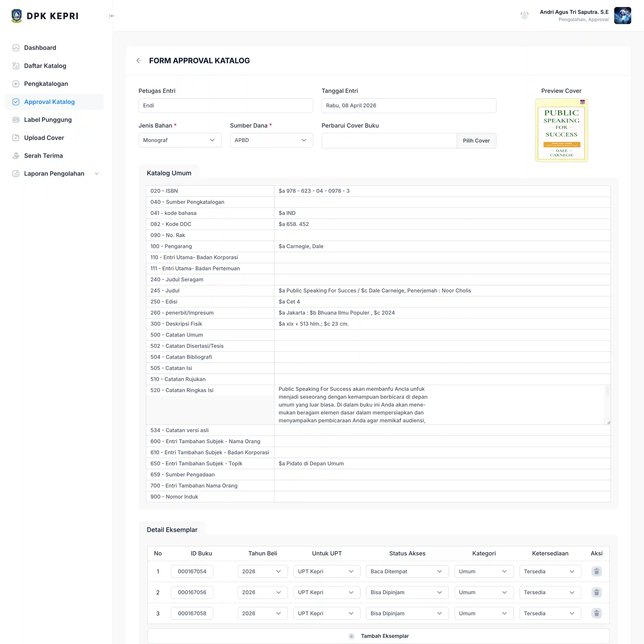Click the Pilih Cover button
The width and height of the screenshot is (644, 644).
tap(476, 141)
